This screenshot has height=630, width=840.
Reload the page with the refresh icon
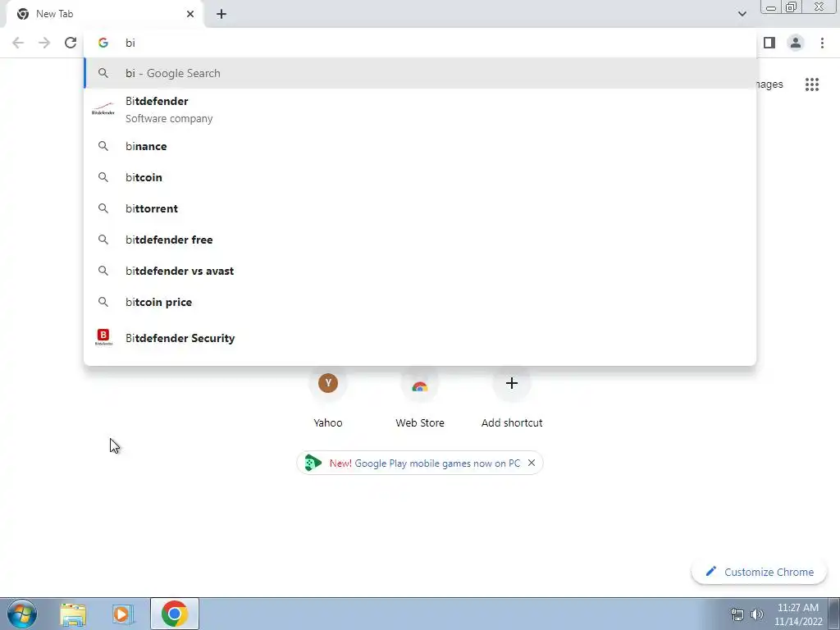click(x=71, y=43)
